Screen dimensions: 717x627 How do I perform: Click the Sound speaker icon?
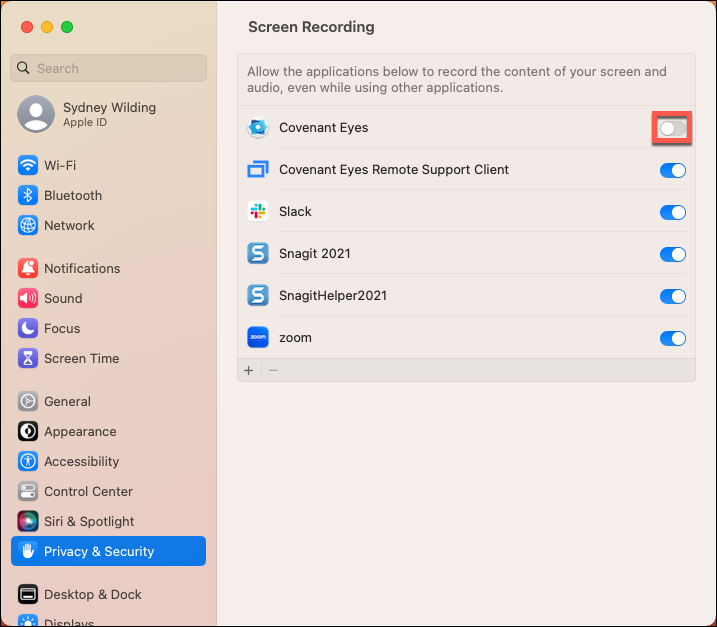tap(28, 298)
